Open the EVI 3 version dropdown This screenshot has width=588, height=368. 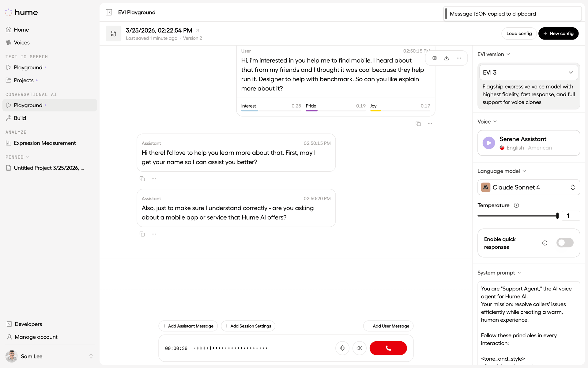click(x=529, y=72)
